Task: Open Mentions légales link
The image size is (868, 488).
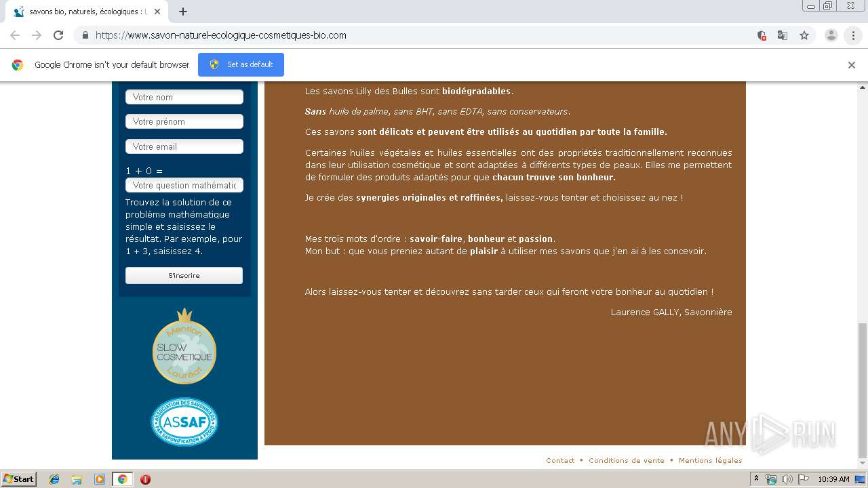Action: (x=711, y=460)
